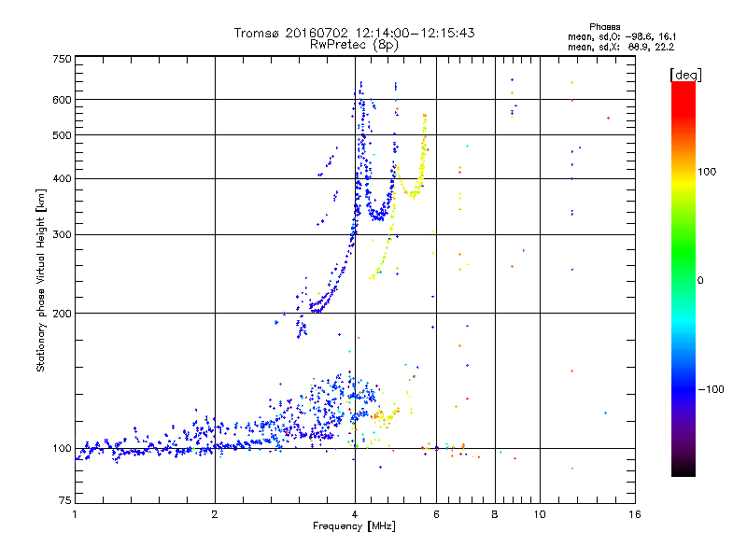747x560 pixels.
Task: Click the 'Phases' header label
Action: click(604, 27)
